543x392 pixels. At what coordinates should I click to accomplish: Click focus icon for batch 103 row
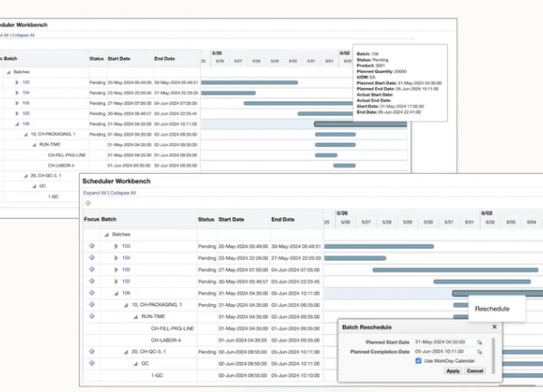[91, 246]
